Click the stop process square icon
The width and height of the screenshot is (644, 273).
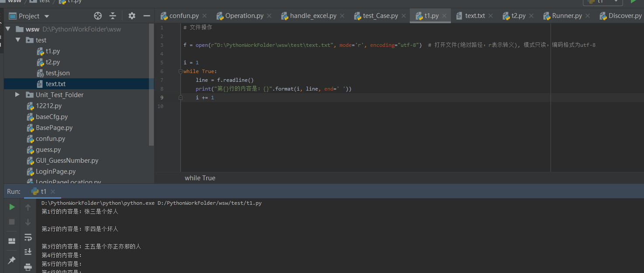point(12,222)
